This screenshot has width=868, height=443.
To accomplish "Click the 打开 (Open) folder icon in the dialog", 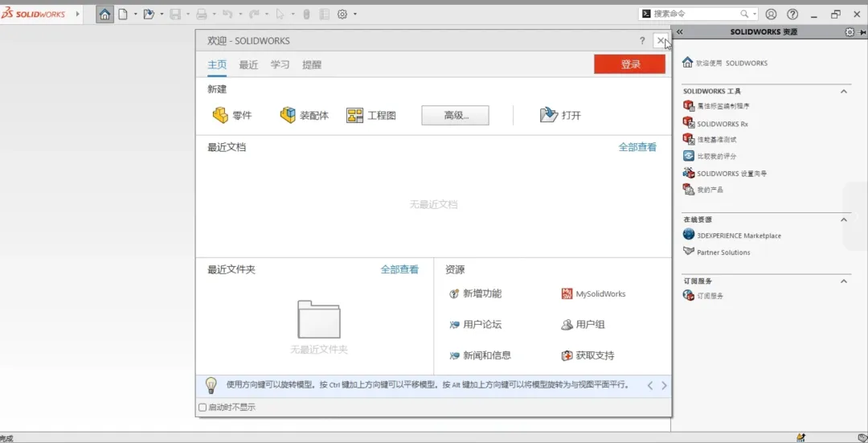I will coord(549,115).
